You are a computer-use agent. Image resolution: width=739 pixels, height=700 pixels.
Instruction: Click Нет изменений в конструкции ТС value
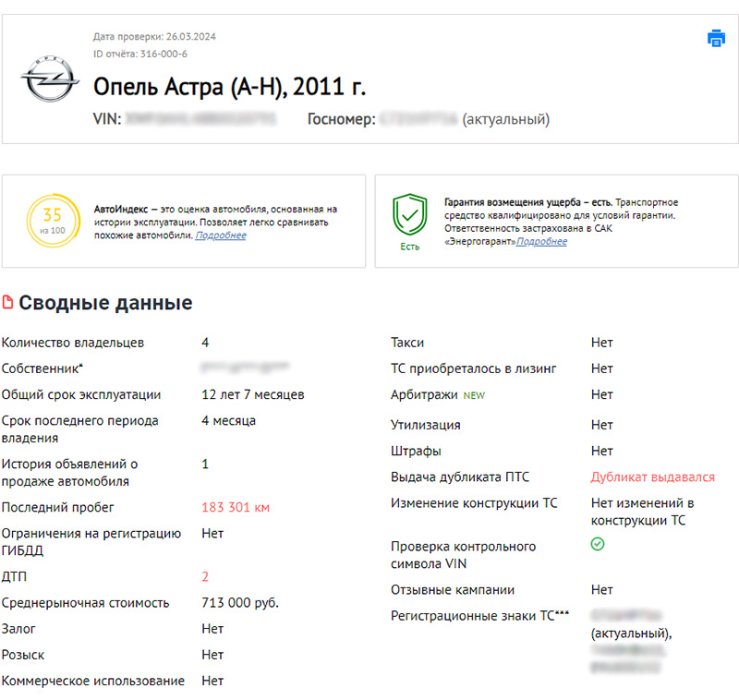pos(642,512)
